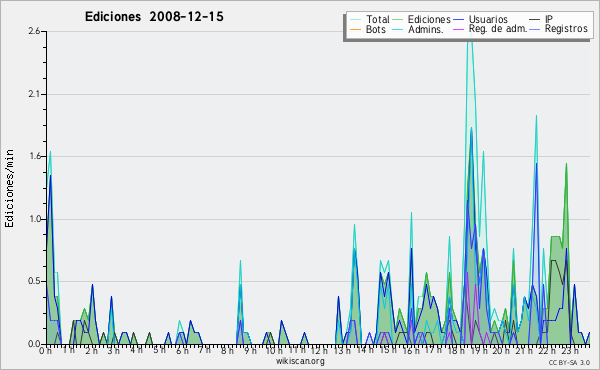Click the '6 h' x-axis label
The width and height of the screenshot is (600, 370).
pos(182,351)
